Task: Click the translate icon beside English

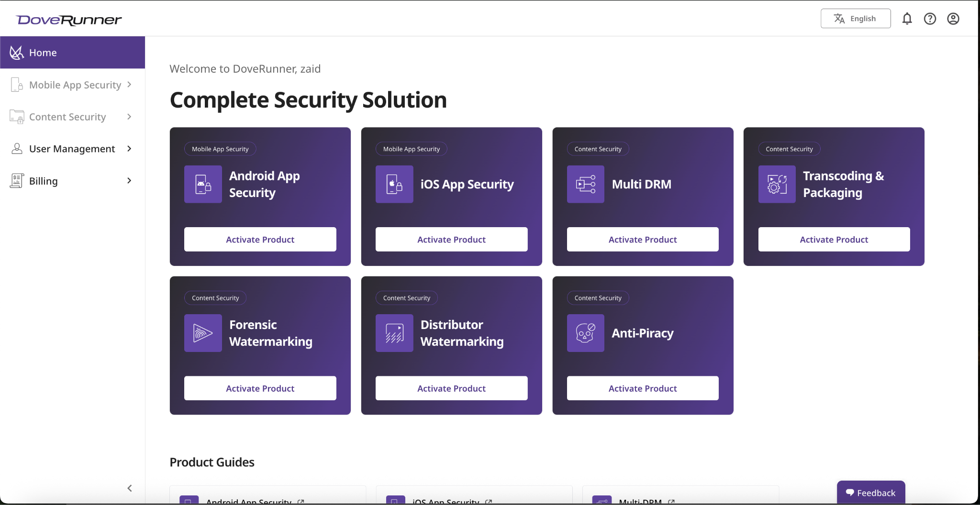Action: (839, 19)
